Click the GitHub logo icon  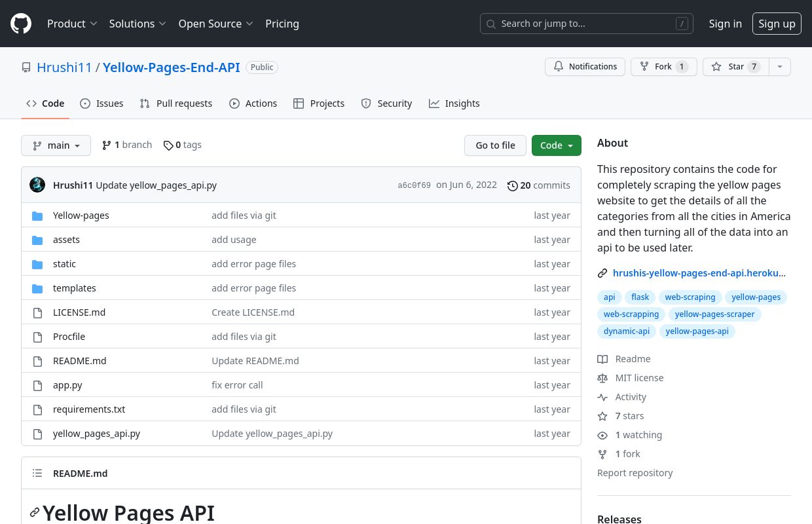point(21,24)
